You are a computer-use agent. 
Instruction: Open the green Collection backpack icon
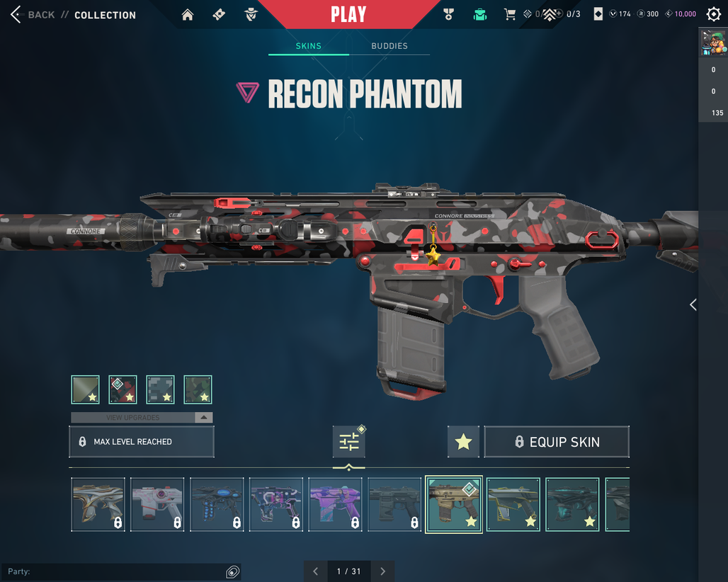click(x=480, y=15)
